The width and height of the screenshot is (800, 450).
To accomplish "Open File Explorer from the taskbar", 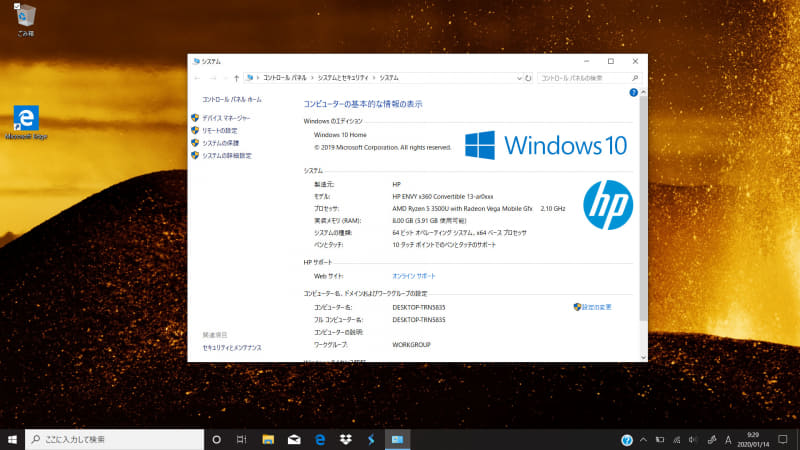I will [268, 439].
